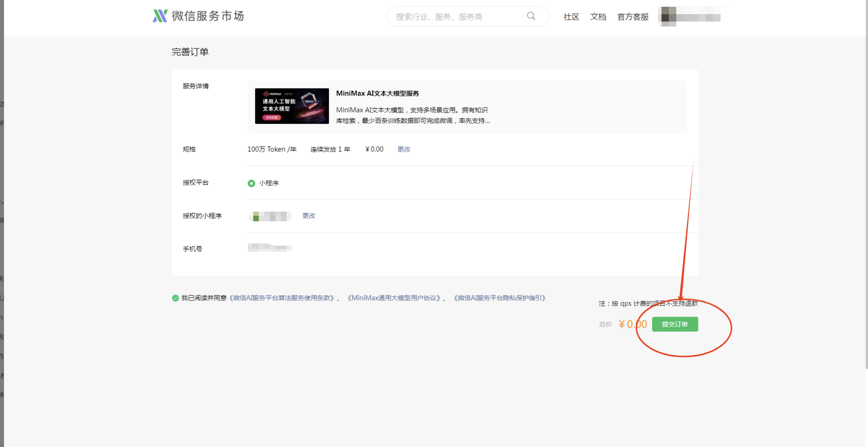The height and width of the screenshot is (447, 868).
Task: Click the authorized mini program avatar icon
Action: point(256,216)
